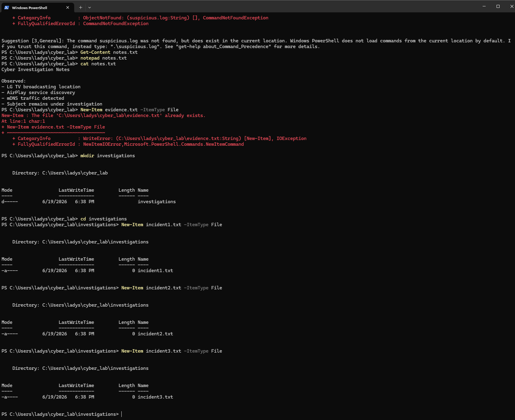Click the 'Observed:' line
Image resolution: width=515 pixels, height=420 pixels.
tap(14, 81)
